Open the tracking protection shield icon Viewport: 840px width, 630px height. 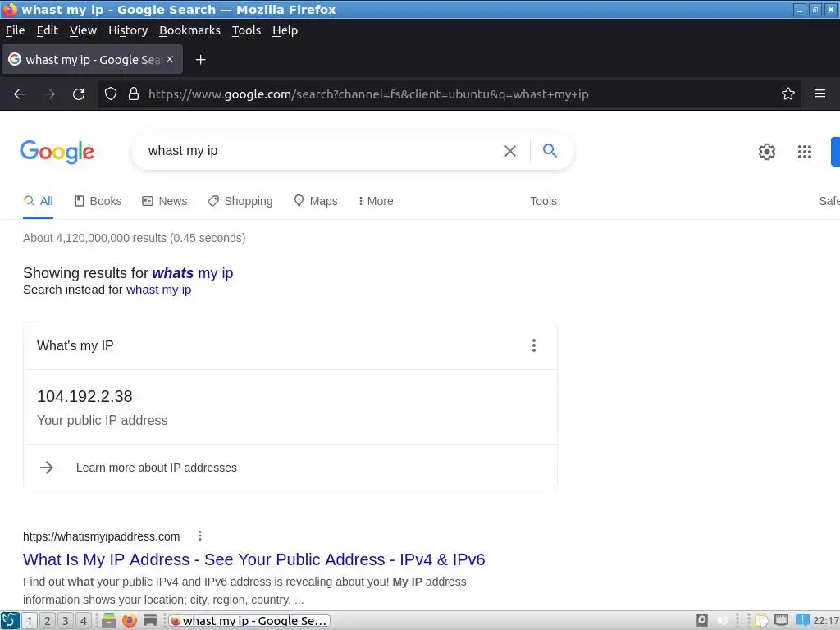coord(111,94)
